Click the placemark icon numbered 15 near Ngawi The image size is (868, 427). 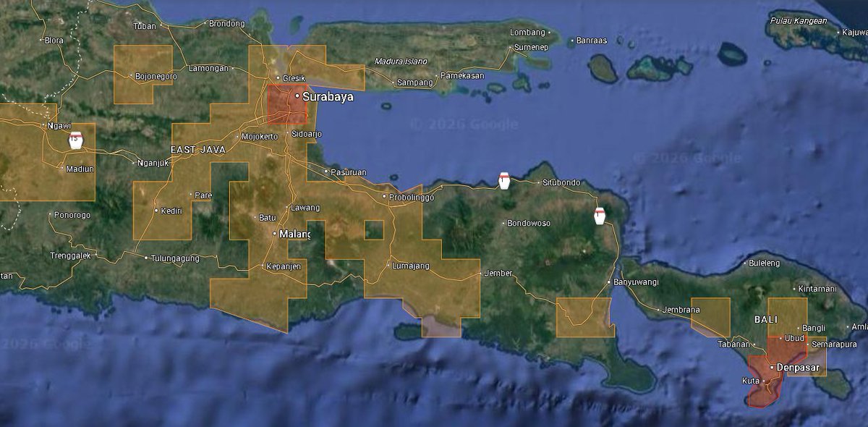pos(75,140)
